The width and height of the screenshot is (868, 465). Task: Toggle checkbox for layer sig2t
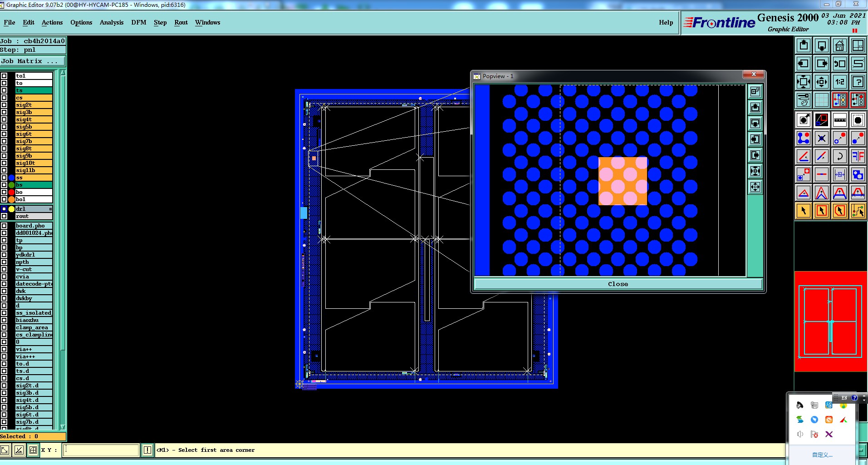pyautogui.click(x=4, y=105)
